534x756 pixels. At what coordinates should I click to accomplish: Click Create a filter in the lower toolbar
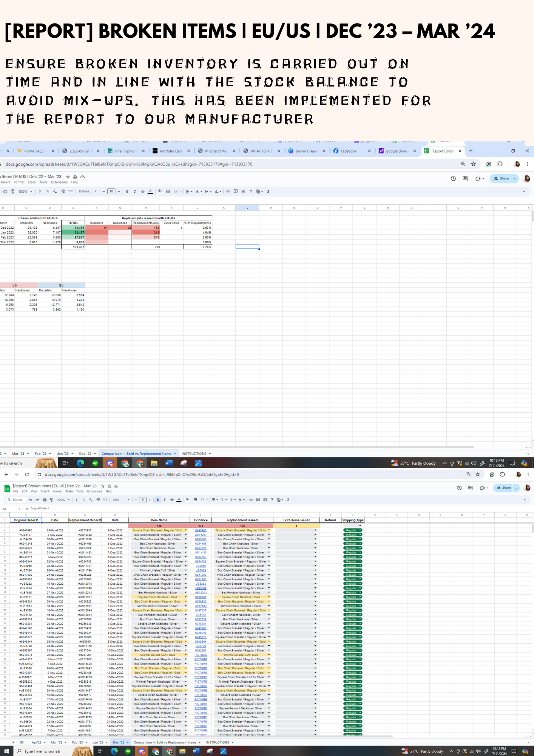tap(272, 500)
